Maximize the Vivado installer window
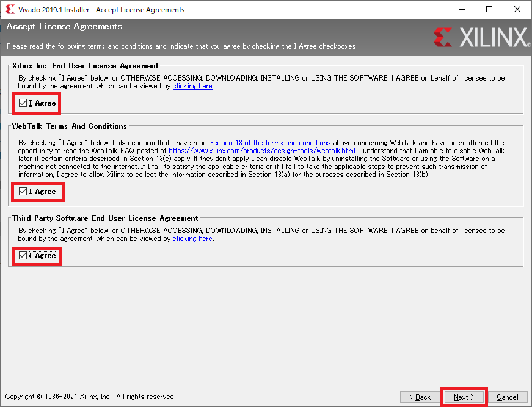Image resolution: width=532 pixels, height=407 pixels. coord(489,10)
